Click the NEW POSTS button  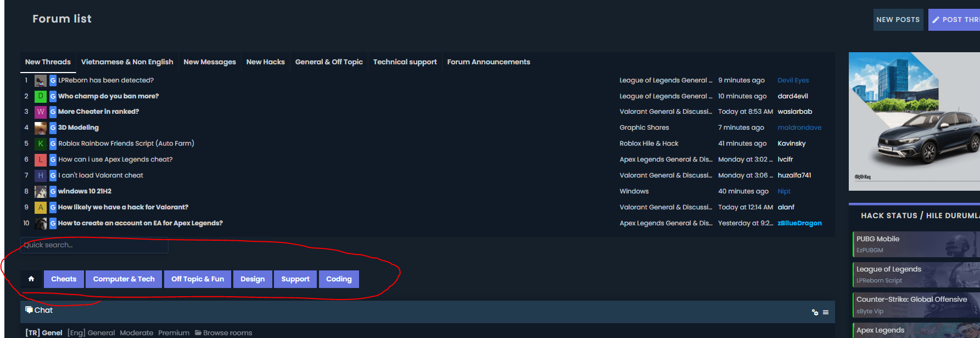898,20
